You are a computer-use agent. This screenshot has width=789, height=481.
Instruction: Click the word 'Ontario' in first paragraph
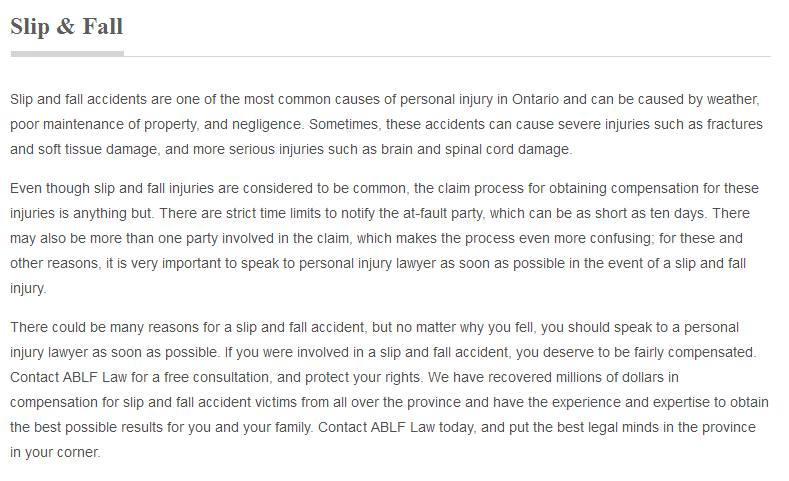click(535, 99)
